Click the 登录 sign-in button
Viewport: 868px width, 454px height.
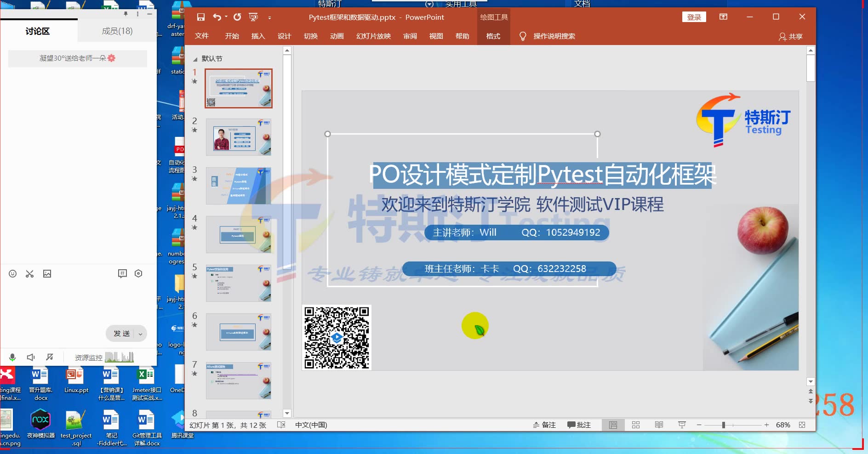click(x=694, y=17)
